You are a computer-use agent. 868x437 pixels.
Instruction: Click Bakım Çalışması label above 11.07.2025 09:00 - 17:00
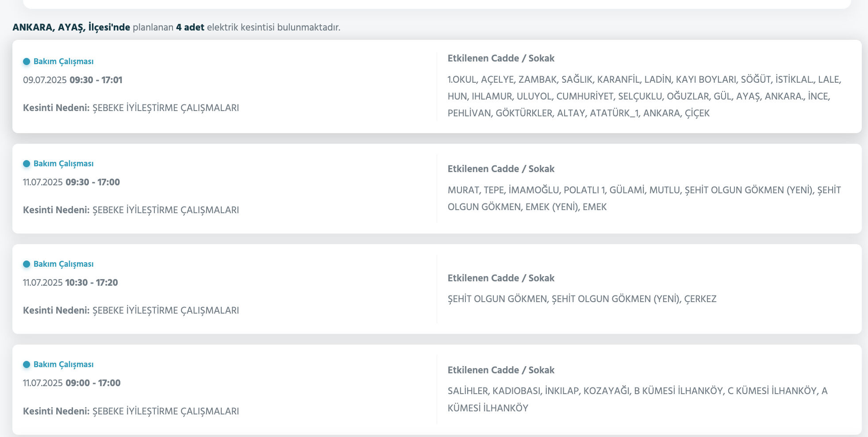click(63, 364)
